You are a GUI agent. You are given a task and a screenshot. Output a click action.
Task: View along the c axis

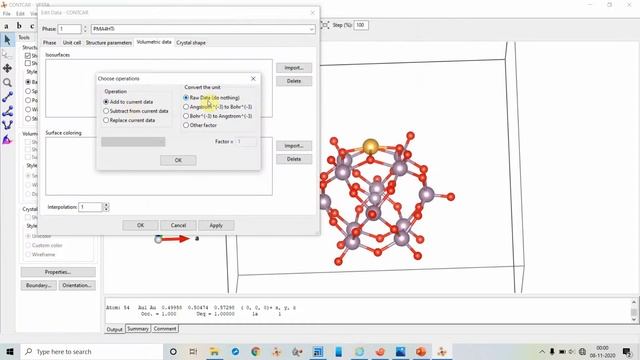(32, 26)
